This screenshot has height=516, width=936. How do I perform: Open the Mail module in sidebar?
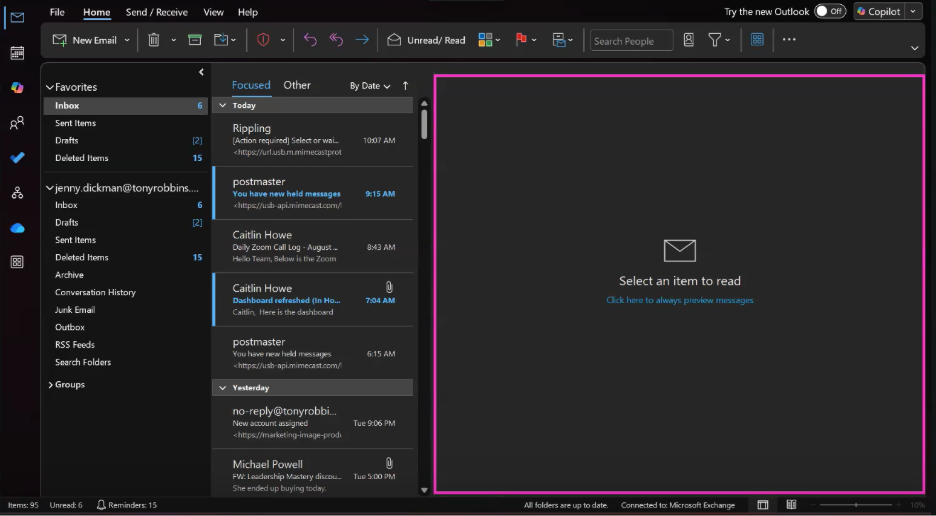pos(17,17)
